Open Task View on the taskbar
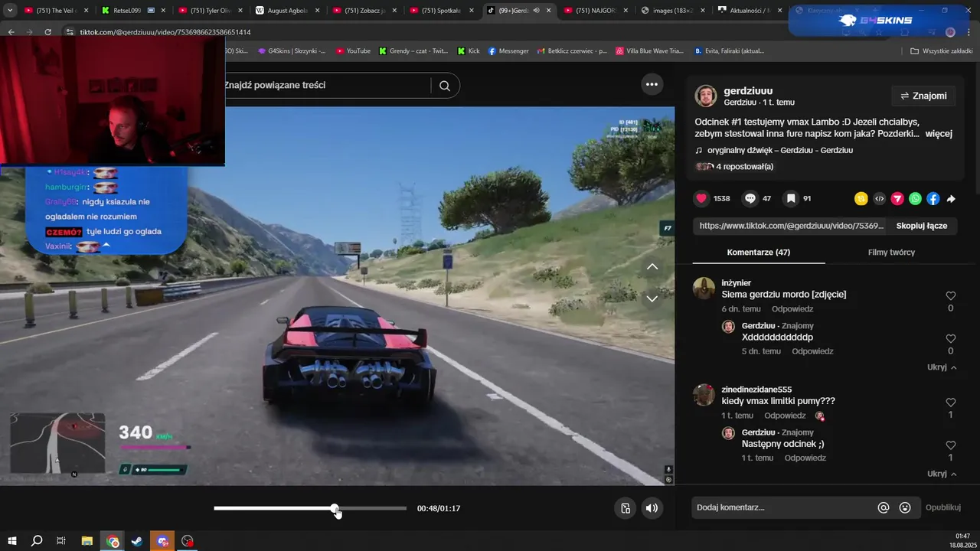 (61, 541)
